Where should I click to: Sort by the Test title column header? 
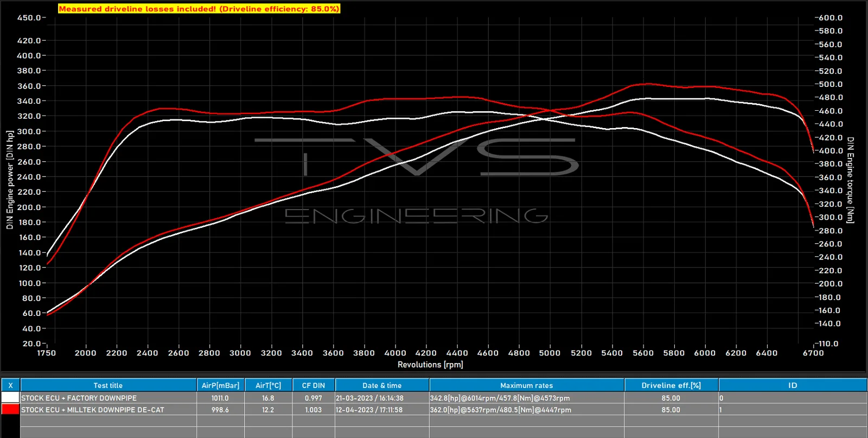[108, 385]
